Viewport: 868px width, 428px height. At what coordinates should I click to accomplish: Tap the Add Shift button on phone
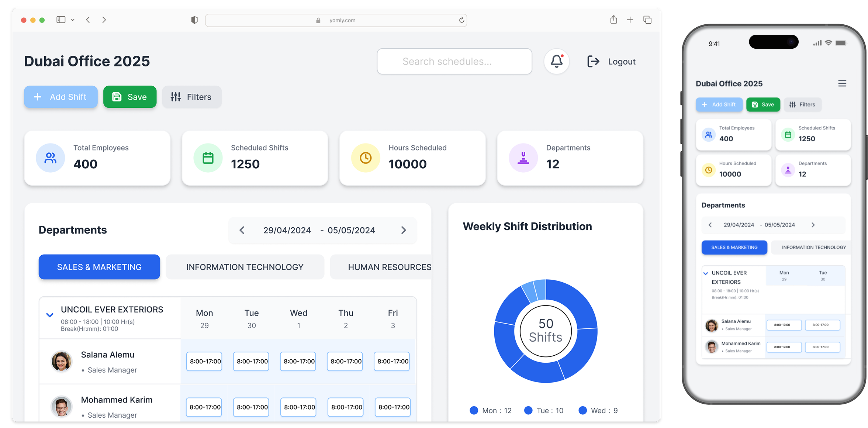tap(719, 104)
